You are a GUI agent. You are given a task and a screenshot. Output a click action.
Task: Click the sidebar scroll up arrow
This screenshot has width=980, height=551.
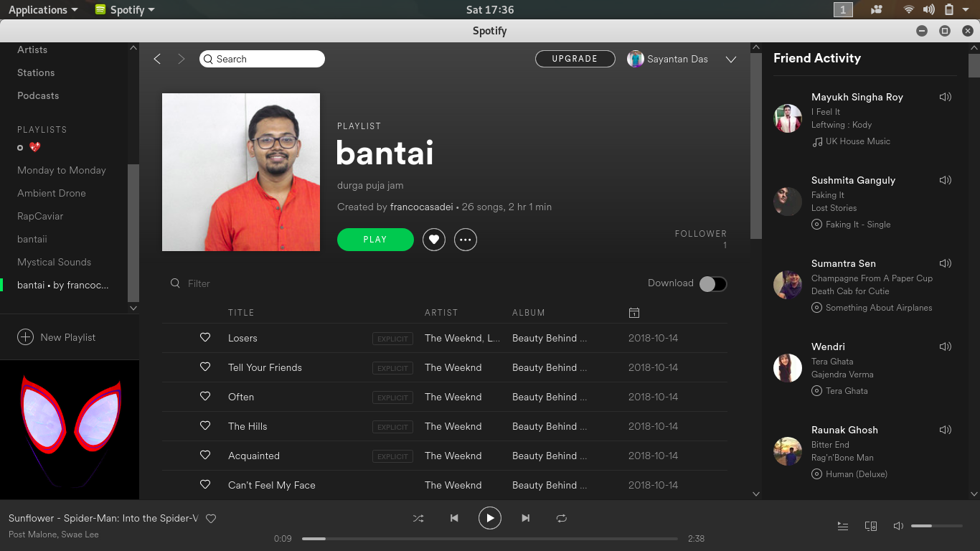pos(133,47)
